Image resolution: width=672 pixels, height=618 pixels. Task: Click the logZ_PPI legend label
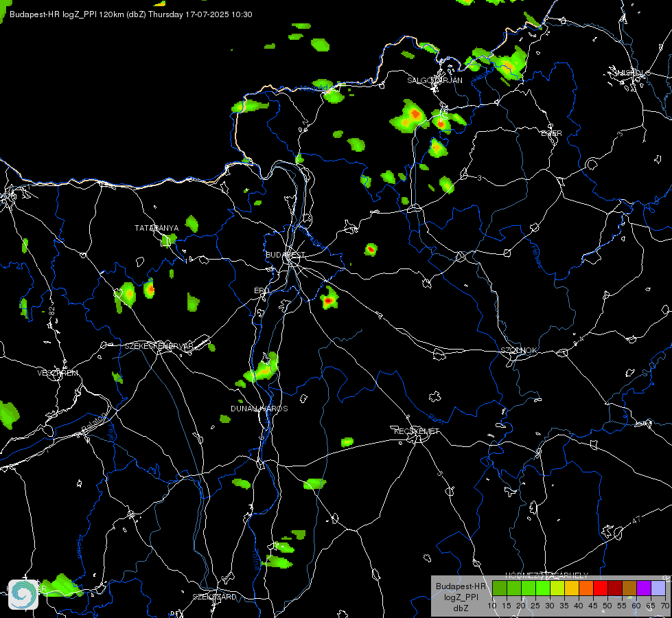click(461, 597)
